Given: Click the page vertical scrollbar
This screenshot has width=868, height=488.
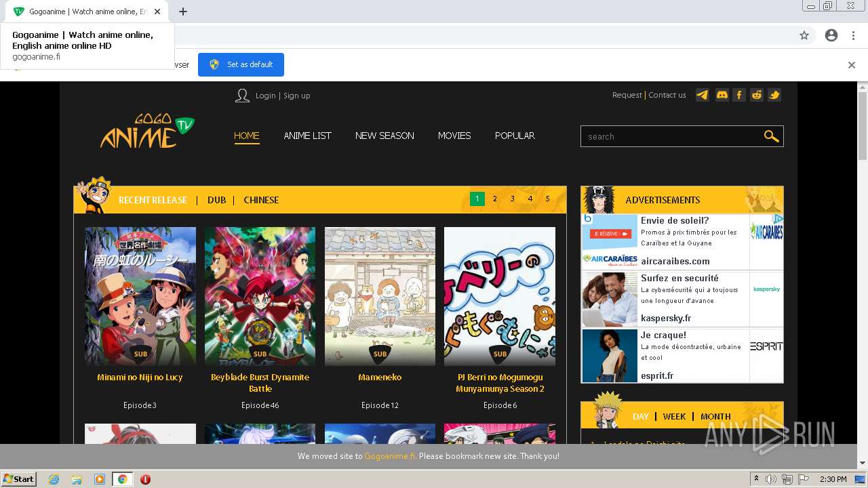Looking at the screenshot, I should click(x=863, y=126).
